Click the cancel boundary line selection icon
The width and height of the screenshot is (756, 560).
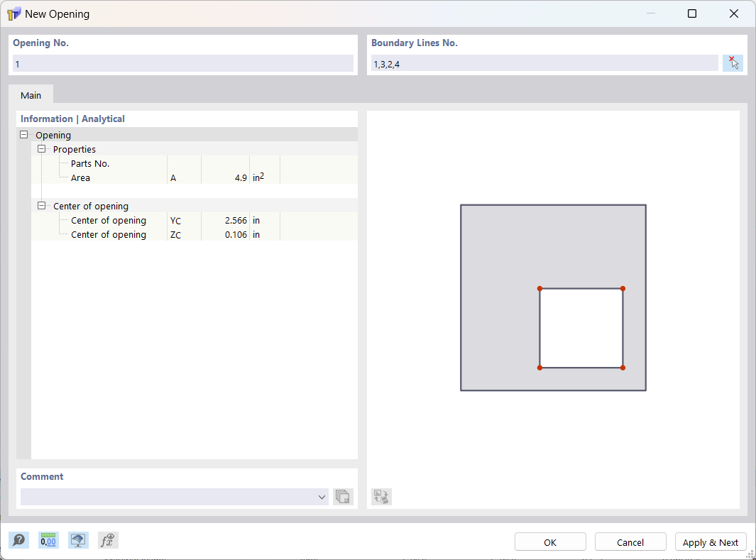pyautogui.click(x=733, y=62)
